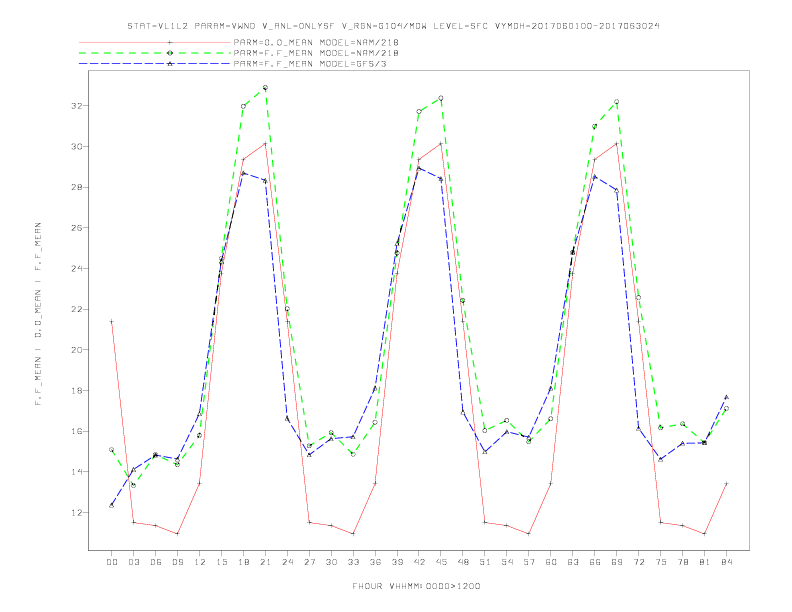Select legend entry PARM=F.F_MEAN MODEL=GFS/3
792x612 pixels.
310,64
